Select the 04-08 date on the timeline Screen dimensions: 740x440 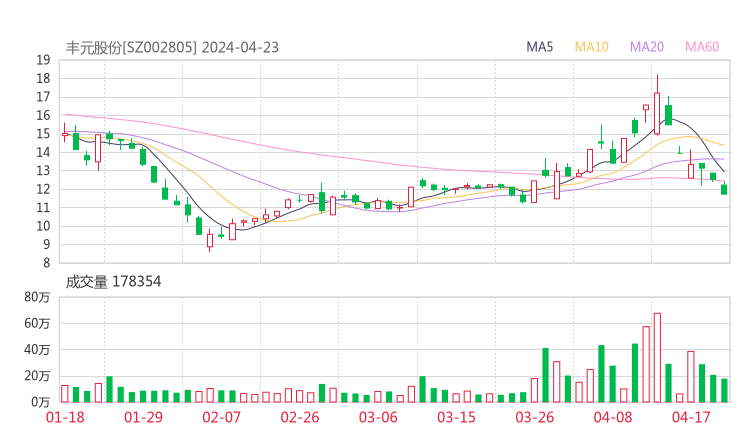pos(612,417)
